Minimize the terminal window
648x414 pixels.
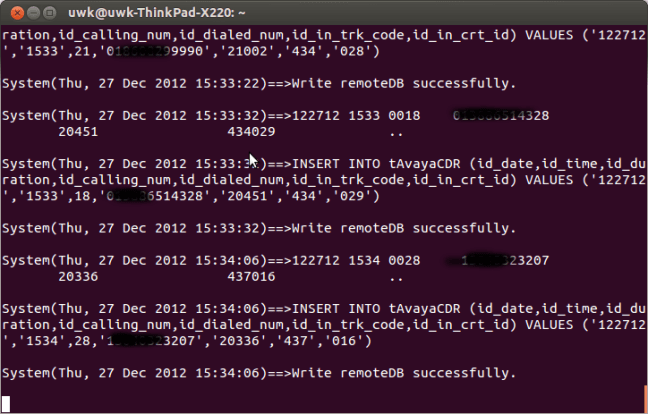point(33,13)
